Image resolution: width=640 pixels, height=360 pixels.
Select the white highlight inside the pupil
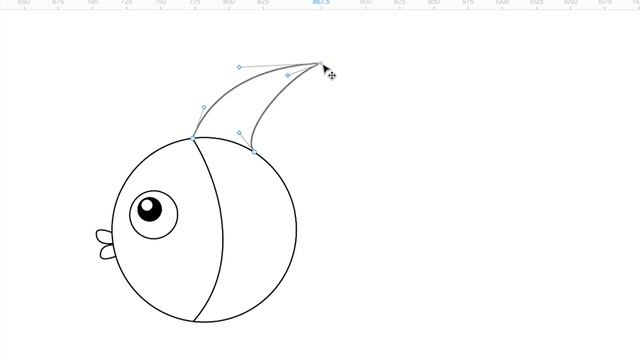(147, 204)
